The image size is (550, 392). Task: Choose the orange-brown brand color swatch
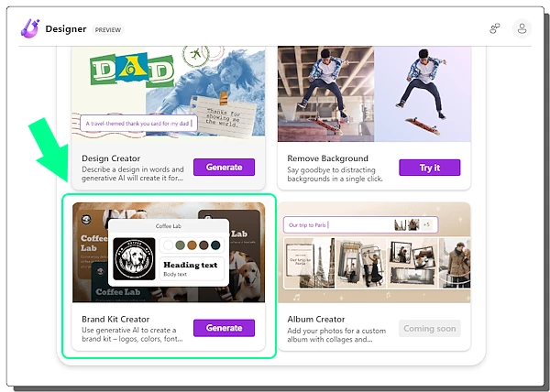192,245
